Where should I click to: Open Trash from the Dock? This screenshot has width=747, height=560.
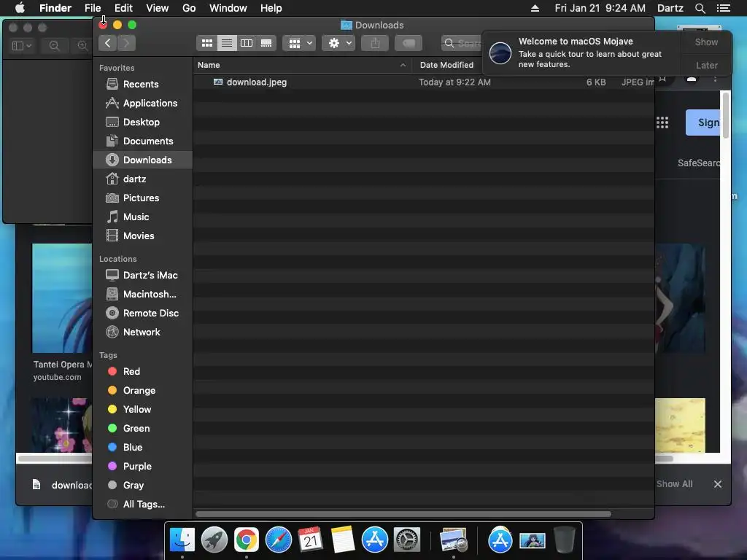(x=564, y=540)
